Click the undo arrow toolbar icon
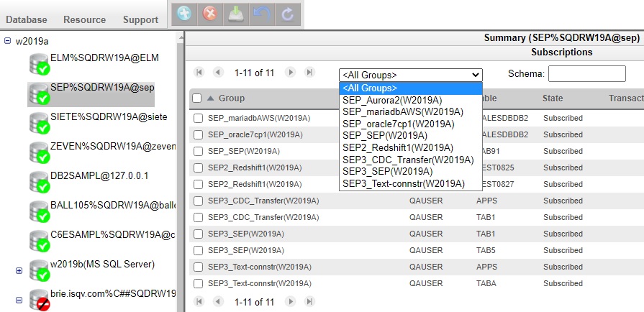The width and height of the screenshot is (644, 312). pyautogui.click(x=262, y=15)
